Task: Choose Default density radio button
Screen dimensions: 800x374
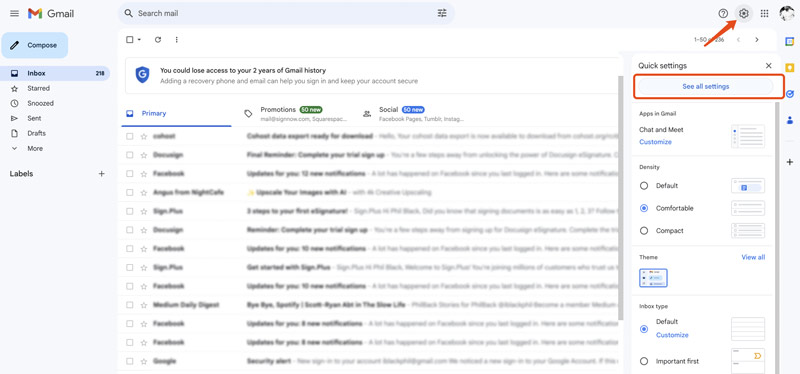Action: pos(644,186)
